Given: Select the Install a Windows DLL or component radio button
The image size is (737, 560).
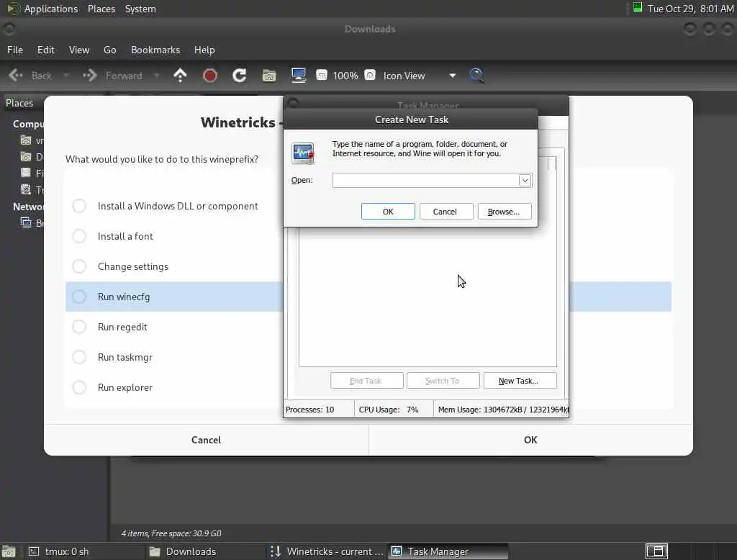Looking at the screenshot, I should (x=79, y=205).
